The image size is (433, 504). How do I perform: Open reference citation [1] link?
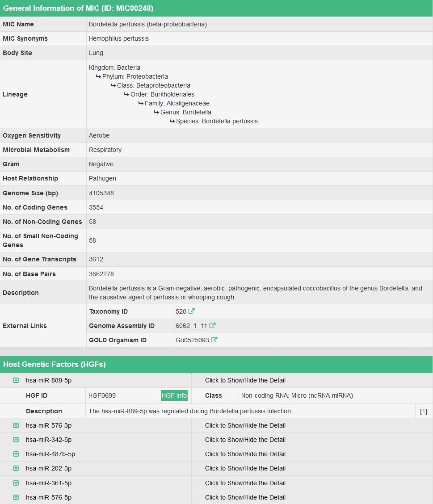pyautogui.click(x=424, y=411)
